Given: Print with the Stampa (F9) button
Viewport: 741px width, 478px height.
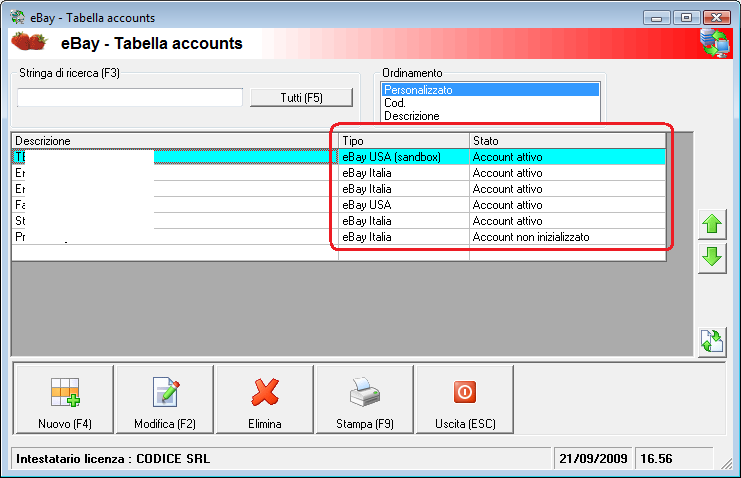Looking at the screenshot, I should [365, 400].
